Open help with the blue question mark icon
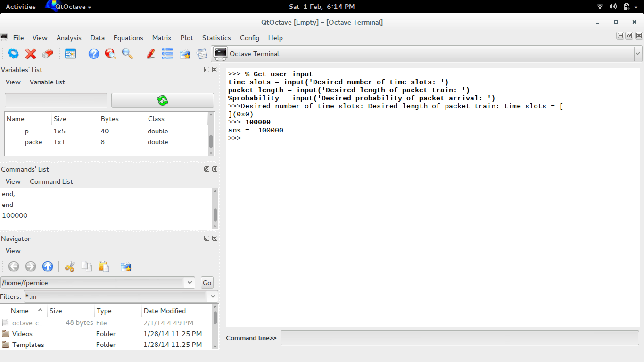This screenshot has width=644, height=362. 94,54
